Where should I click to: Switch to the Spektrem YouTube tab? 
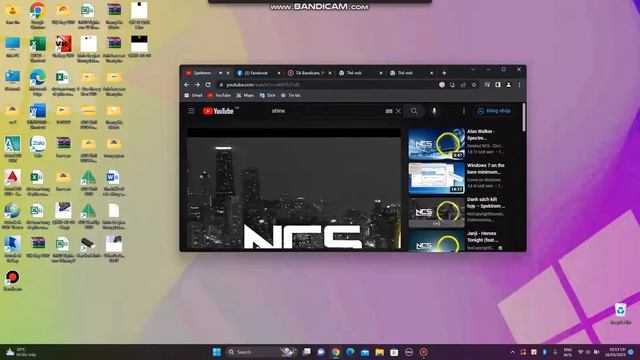[x=202, y=73]
